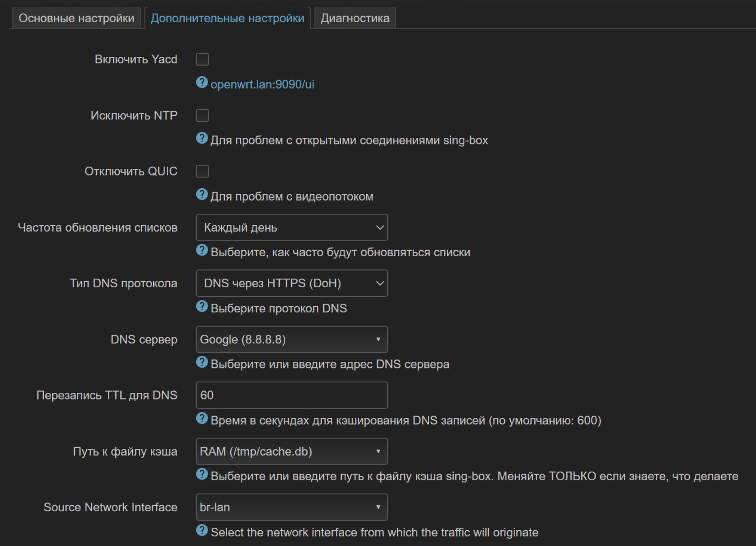756x546 pixels.
Task: Enable the Включить Yacd checkbox
Action: point(203,59)
